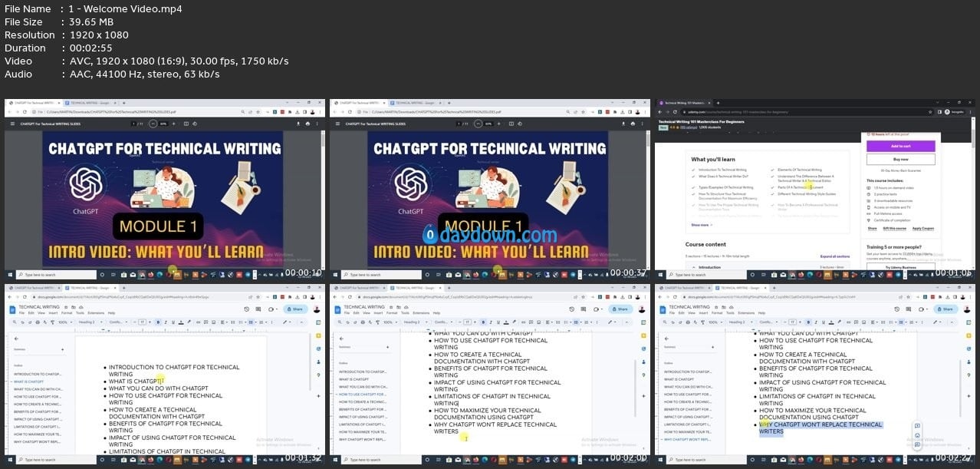Open Tools menu in 00:02:27 Docs frame
Screen dimensions: 980x469
click(x=730, y=313)
